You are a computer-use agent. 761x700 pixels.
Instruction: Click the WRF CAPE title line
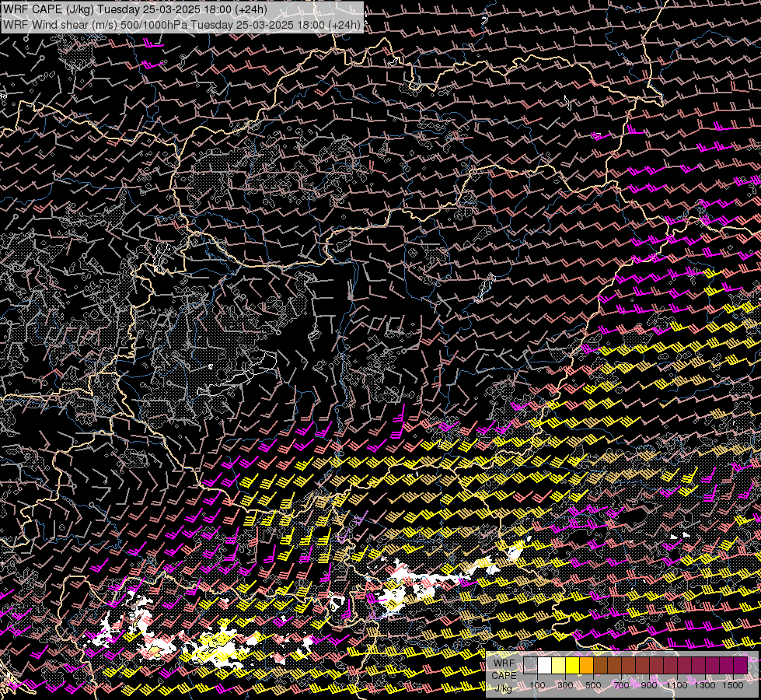134,9
